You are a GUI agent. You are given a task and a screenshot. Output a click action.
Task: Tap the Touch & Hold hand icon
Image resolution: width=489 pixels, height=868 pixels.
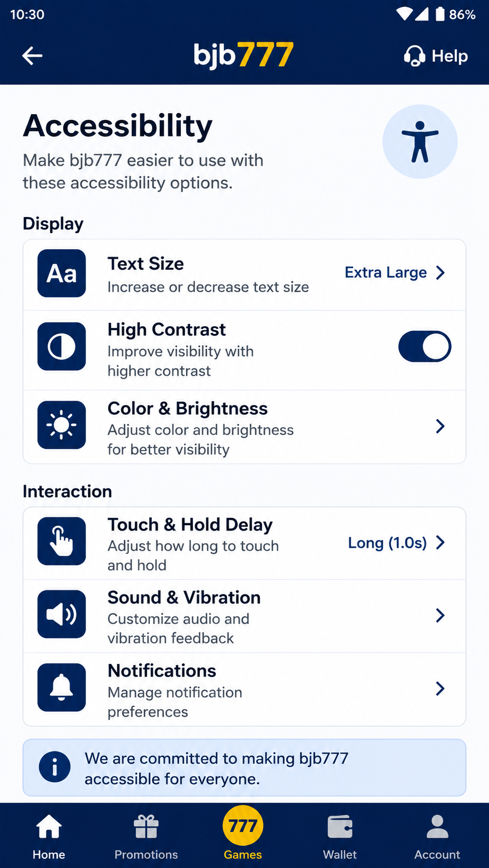pyautogui.click(x=62, y=541)
